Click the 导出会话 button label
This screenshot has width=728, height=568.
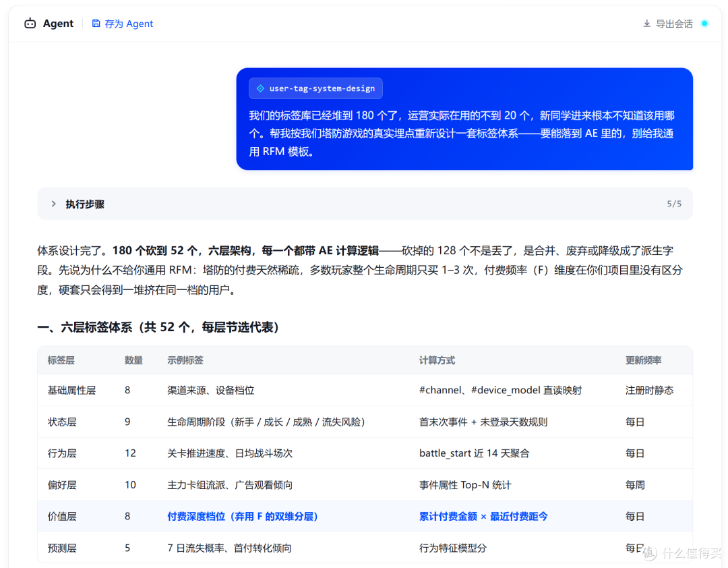[x=673, y=24]
